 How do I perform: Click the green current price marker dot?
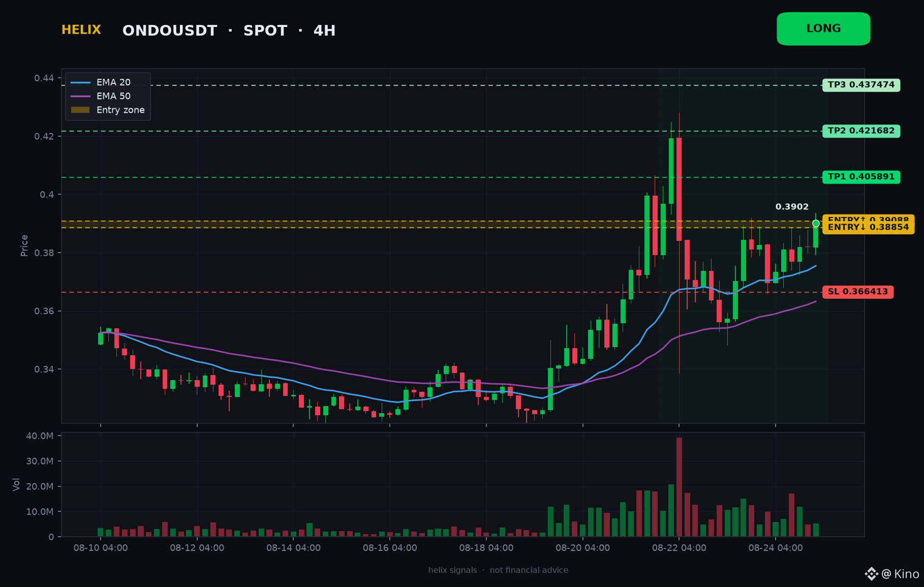[816, 223]
